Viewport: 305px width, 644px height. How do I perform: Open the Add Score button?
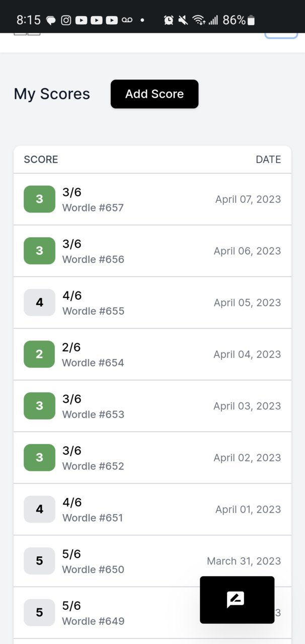pyautogui.click(x=155, y=94)
